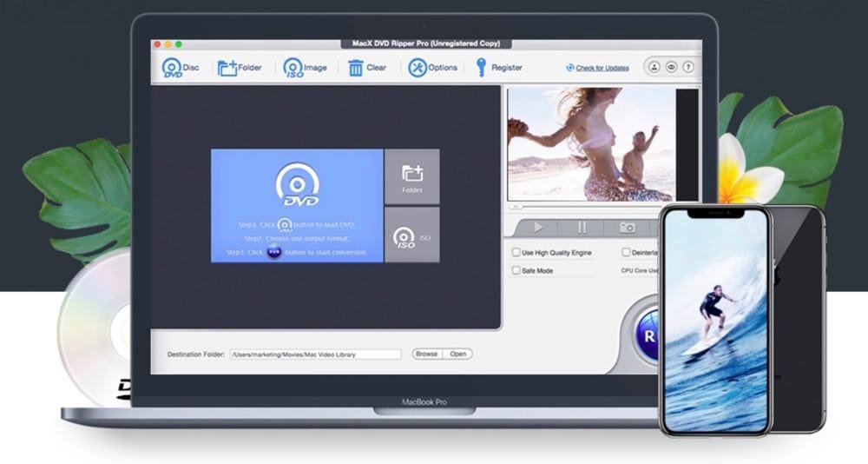Click the user account round icon

coord(654,67)
